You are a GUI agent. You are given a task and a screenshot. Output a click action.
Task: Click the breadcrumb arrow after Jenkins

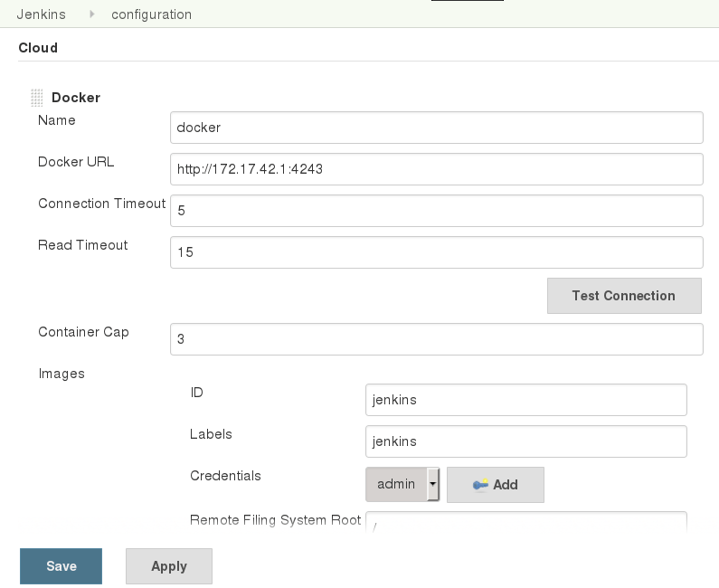tap(92, 14)
